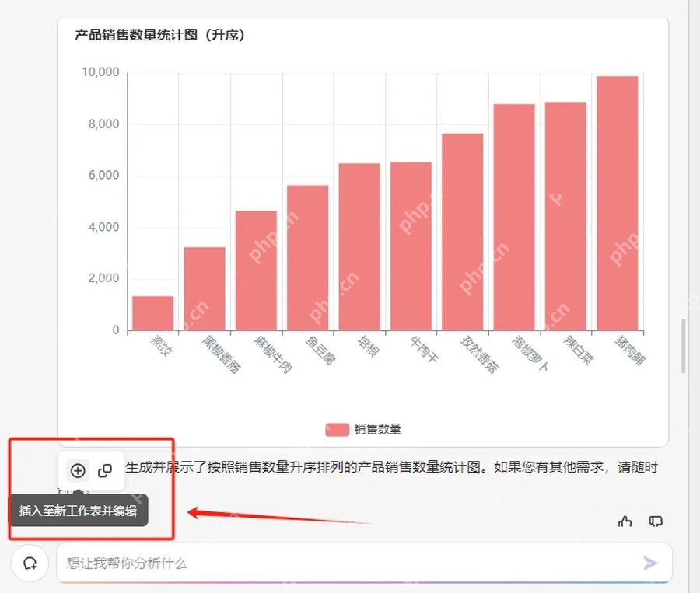This screenshot has height=593, width=700.
Task: Click the 孜然香菇 x-axis label
Action: pos(480,354)
